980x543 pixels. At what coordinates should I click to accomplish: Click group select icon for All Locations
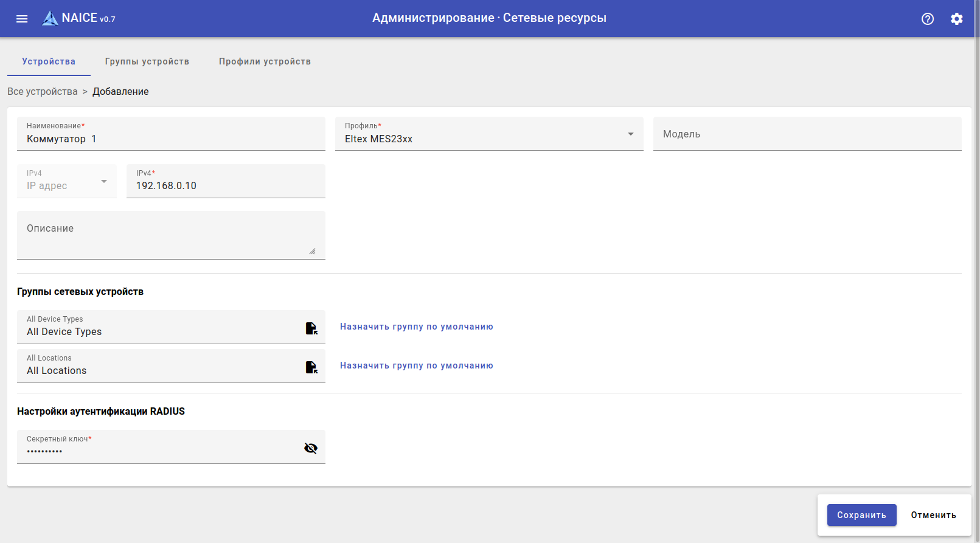click(x=311, y=367)
